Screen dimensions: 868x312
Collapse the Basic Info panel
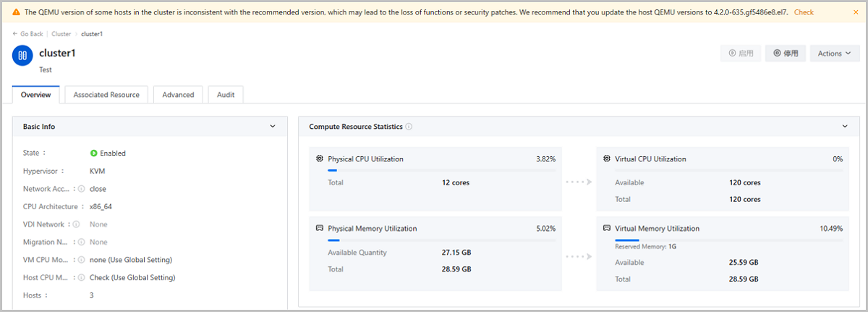(x=273, y=126)
